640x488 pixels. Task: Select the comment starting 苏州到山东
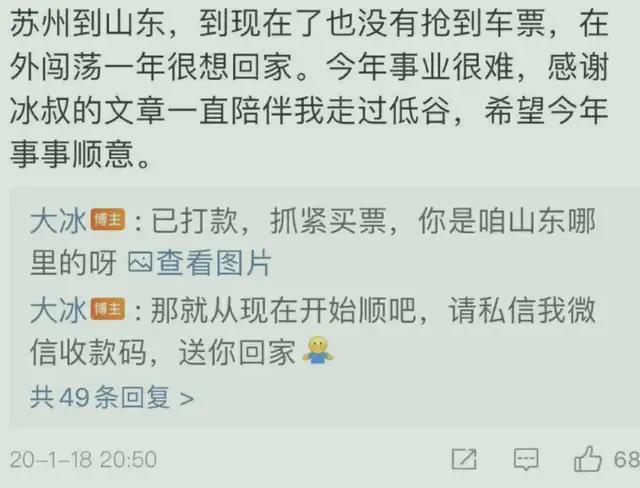point(309,90)
